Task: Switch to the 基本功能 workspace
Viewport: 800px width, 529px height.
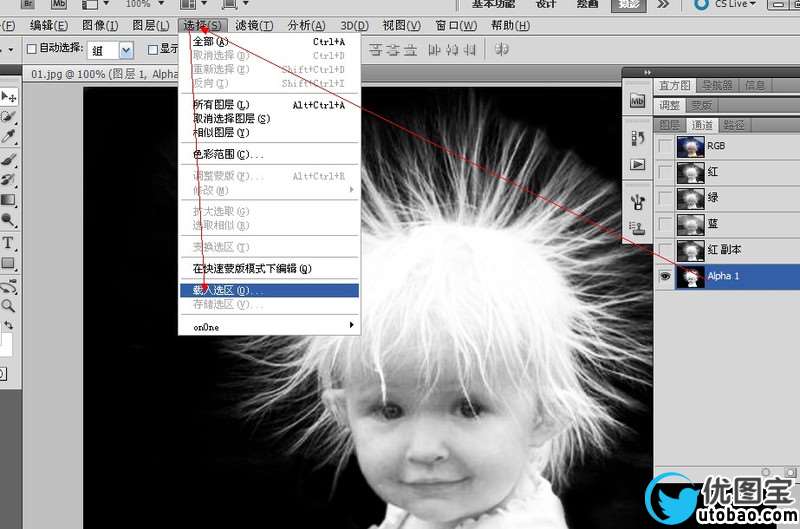Action: [x=493, y=4]
